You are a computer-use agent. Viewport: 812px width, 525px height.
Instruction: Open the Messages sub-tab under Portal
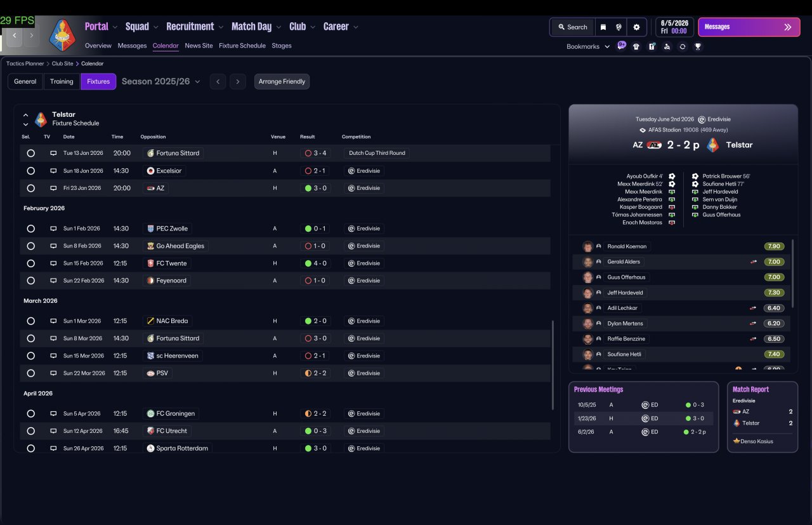point(132,46)
